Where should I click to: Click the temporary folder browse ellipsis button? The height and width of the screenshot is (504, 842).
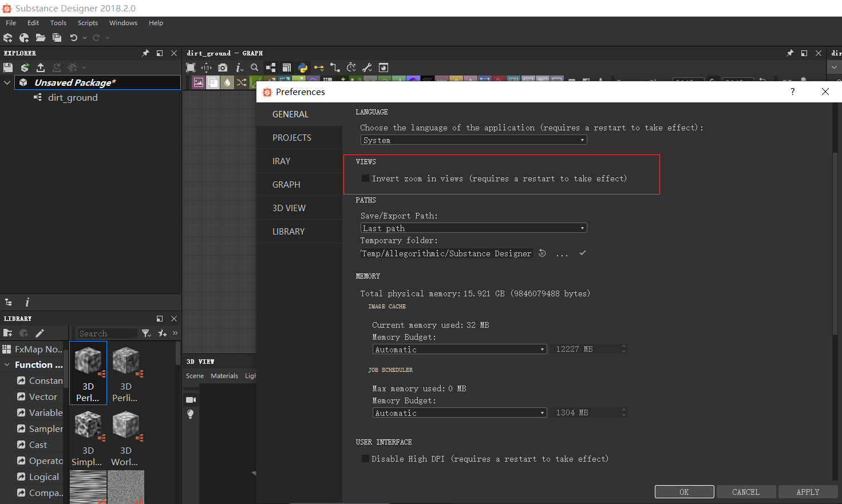point(562,253)
